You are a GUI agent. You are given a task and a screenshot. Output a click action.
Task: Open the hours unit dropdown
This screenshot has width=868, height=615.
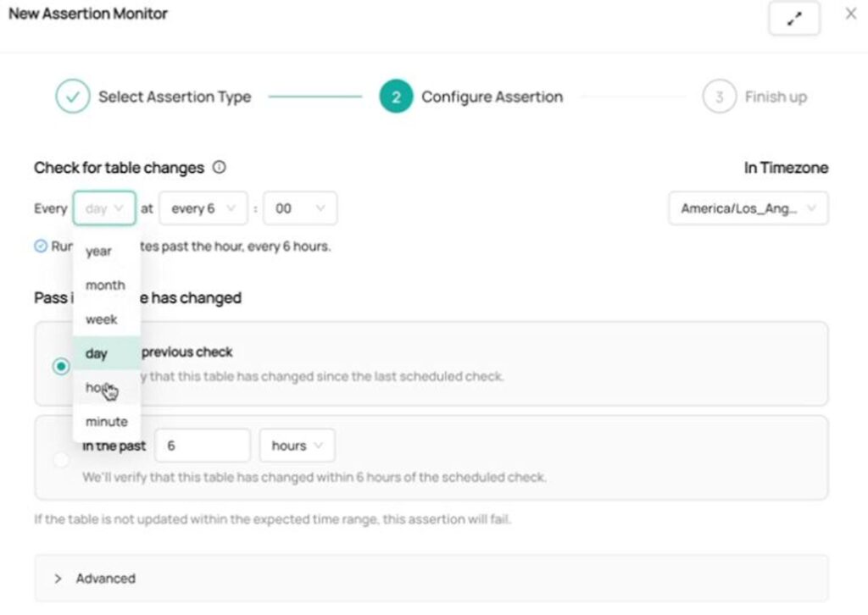point(298,446)
